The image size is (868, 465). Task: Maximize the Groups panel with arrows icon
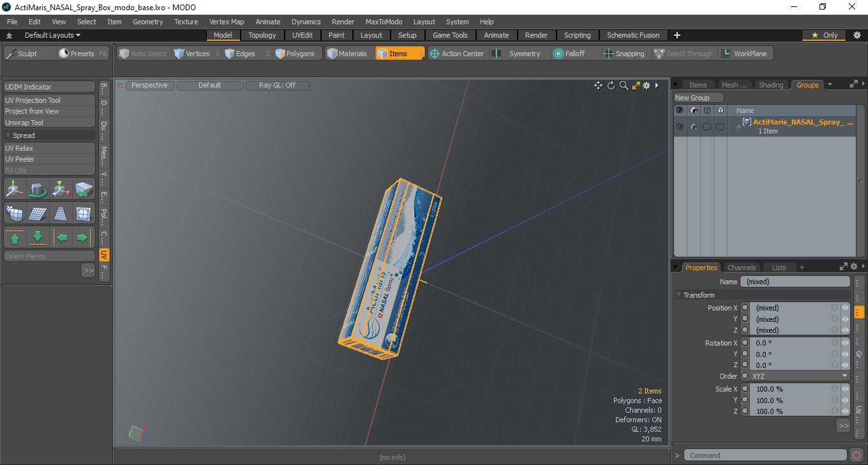pos(854,84)
